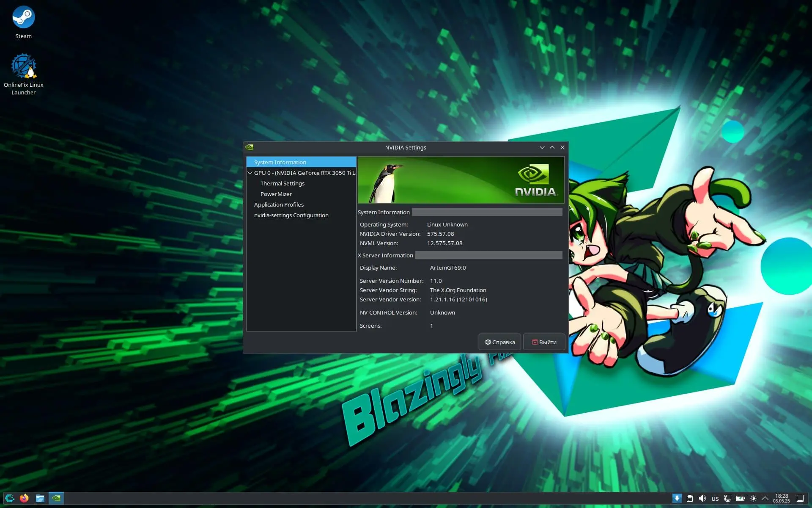Click the 'NVIDIA Driver Version:' label

[x=390, y=234]
